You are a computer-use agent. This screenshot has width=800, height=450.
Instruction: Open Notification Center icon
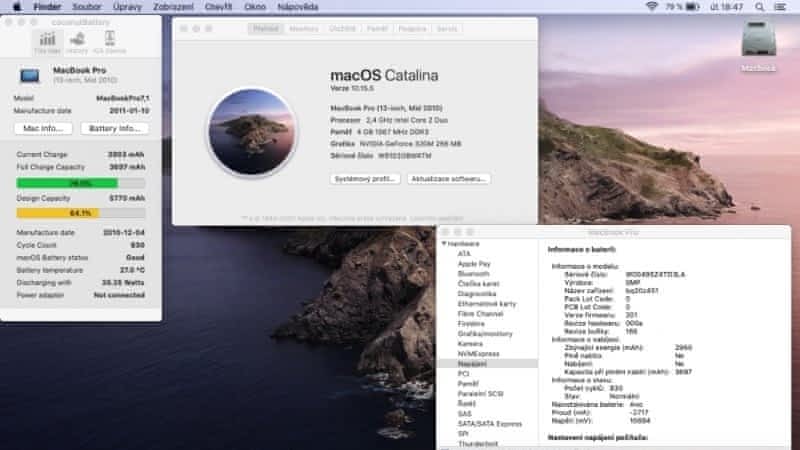click(780, 7)
